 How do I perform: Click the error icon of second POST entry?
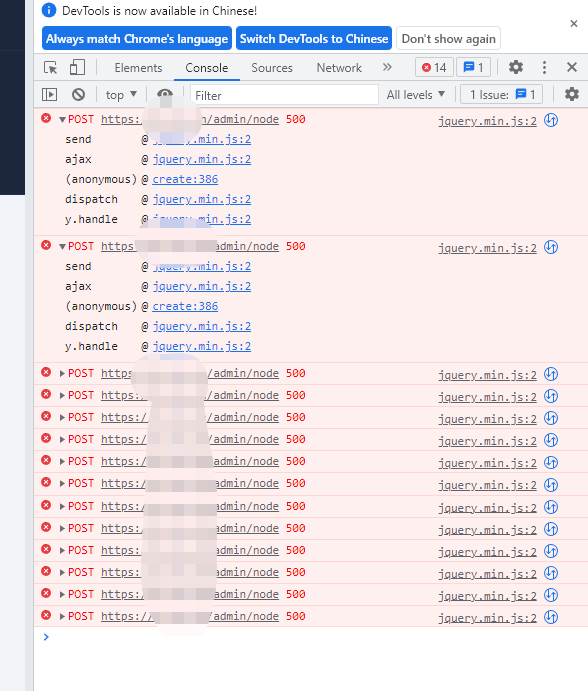tap(46, 245)
